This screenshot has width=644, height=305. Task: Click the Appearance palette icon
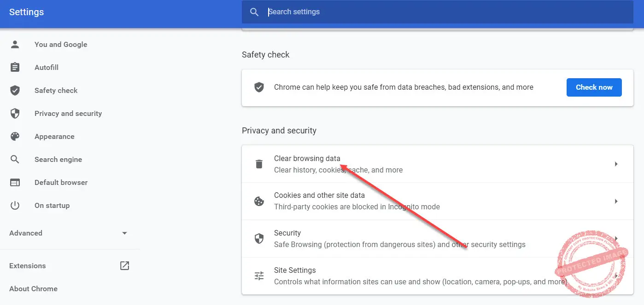(x=15, y=137)
